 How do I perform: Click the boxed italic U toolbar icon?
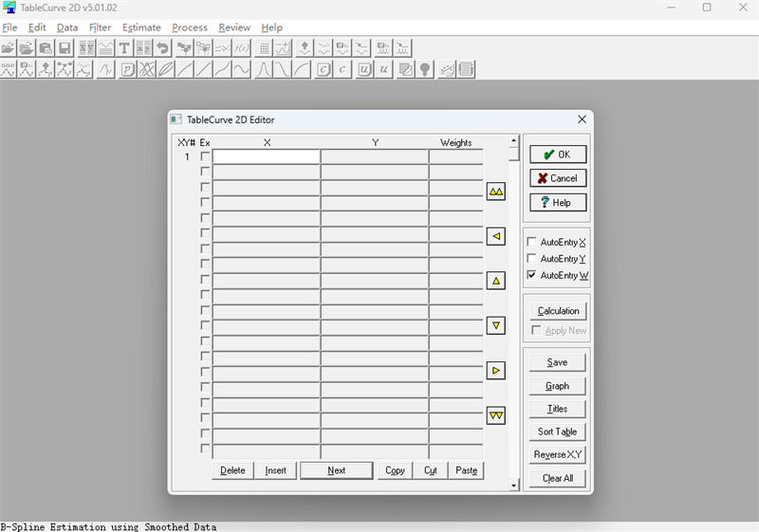pos(364,69)
